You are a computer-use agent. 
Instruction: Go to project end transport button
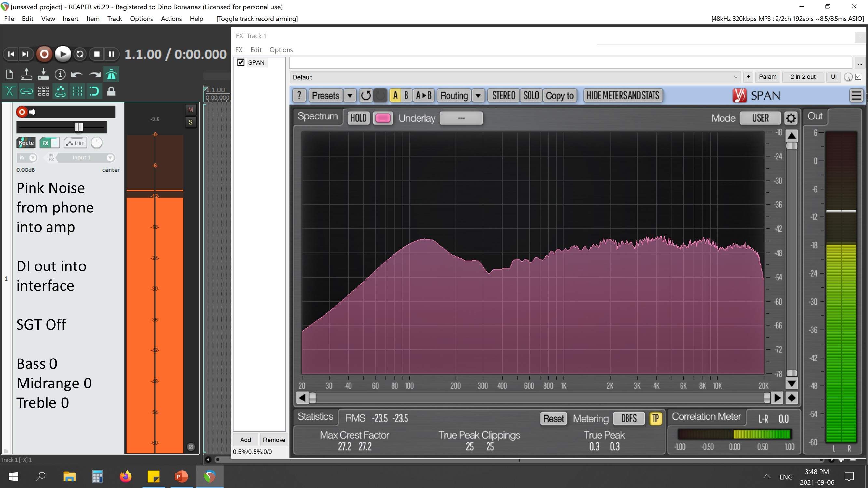coord(26,54)
